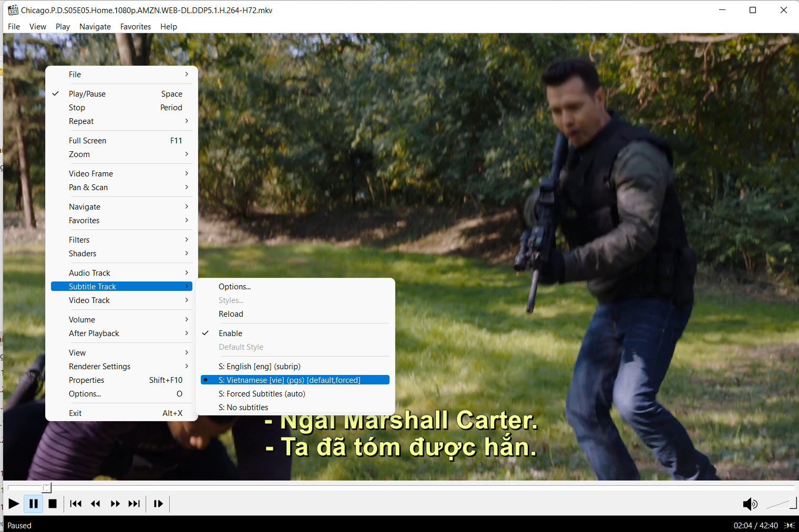Open the File menu in menu bar
The image size is (799, 532).
tap(14, 27)
